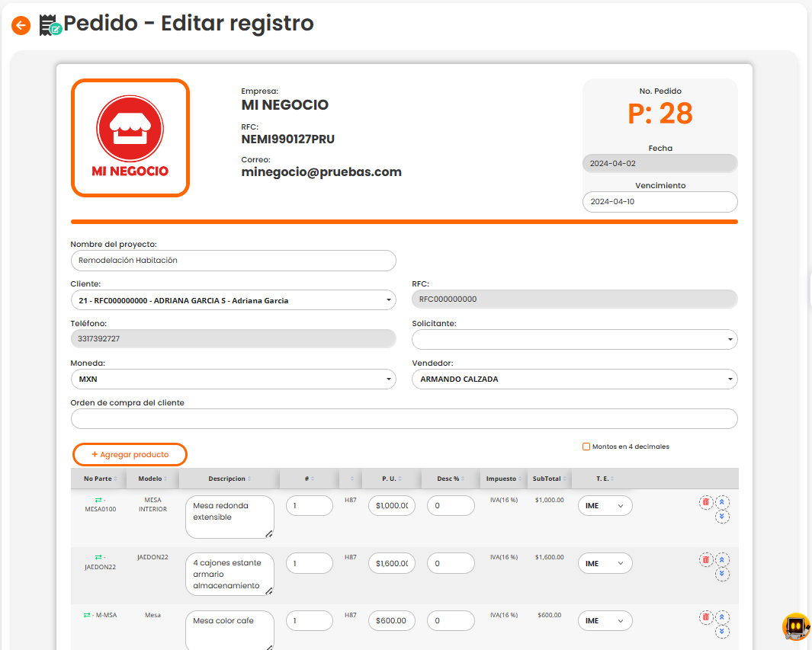
Task: Enable Montos en 4 decimales checkbox
Action: click(x=586, y=447)
